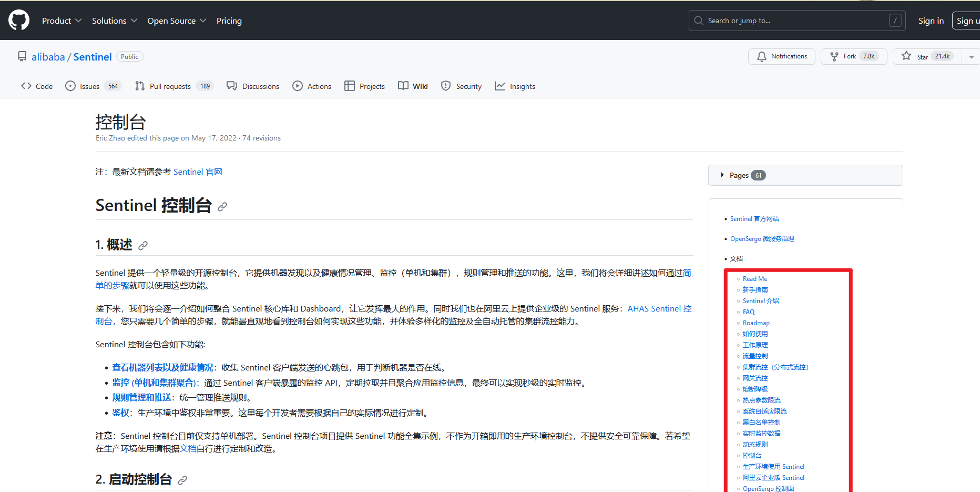Click the slash shortcut key icon
The image size is (980, 492).
coord(895,21)
